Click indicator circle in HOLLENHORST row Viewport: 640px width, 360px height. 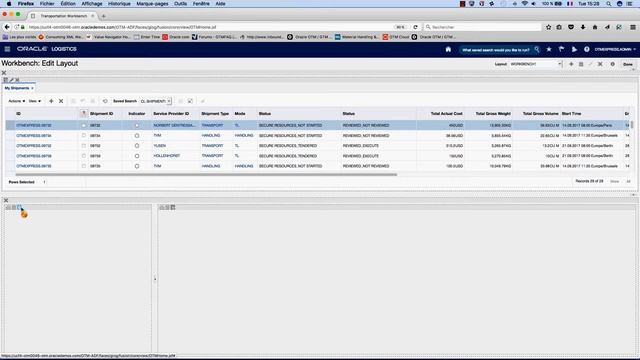click(137, 156)
